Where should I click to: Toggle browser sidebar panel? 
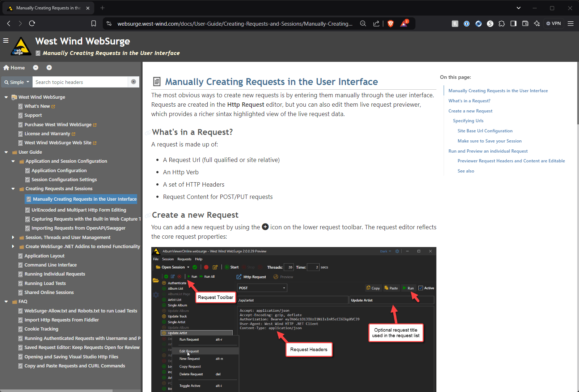point(513,24)
